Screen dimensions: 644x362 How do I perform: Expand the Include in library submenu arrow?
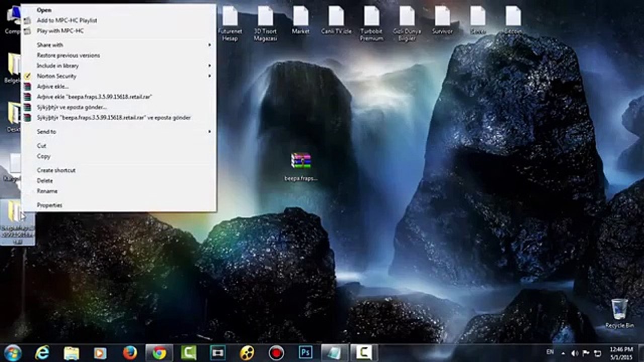coord(210,66)
